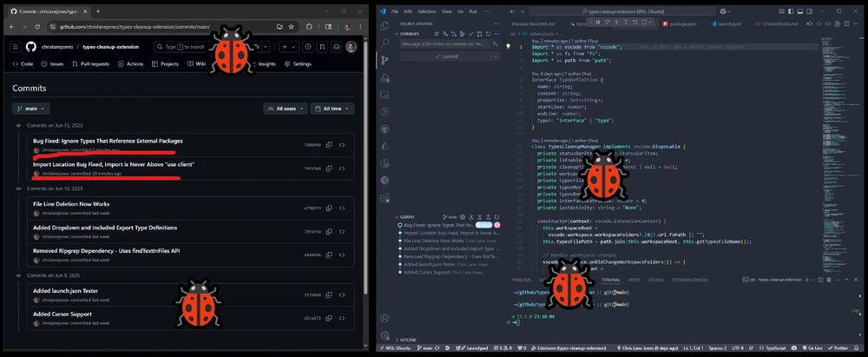The width and height of the screenshot is (868, 357).
Task: Open GitHub create new plus dropdown
Action: (288, 47)
